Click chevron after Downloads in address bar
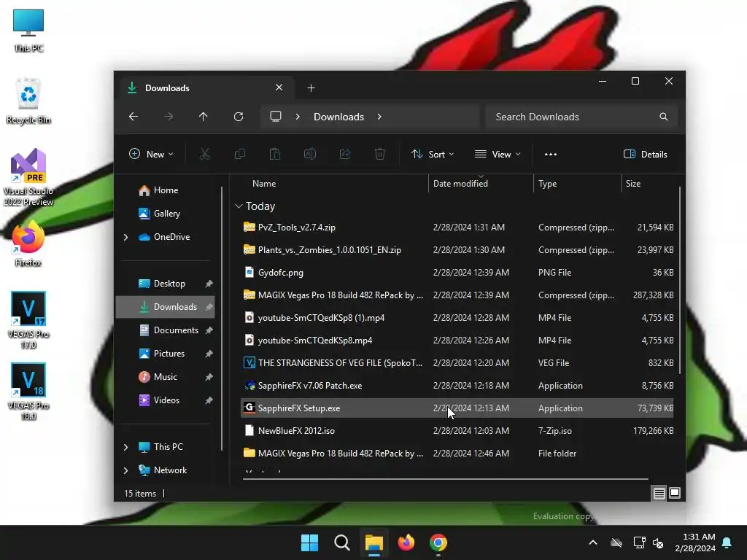Viewport: 747px width, 560px height. 379,117
